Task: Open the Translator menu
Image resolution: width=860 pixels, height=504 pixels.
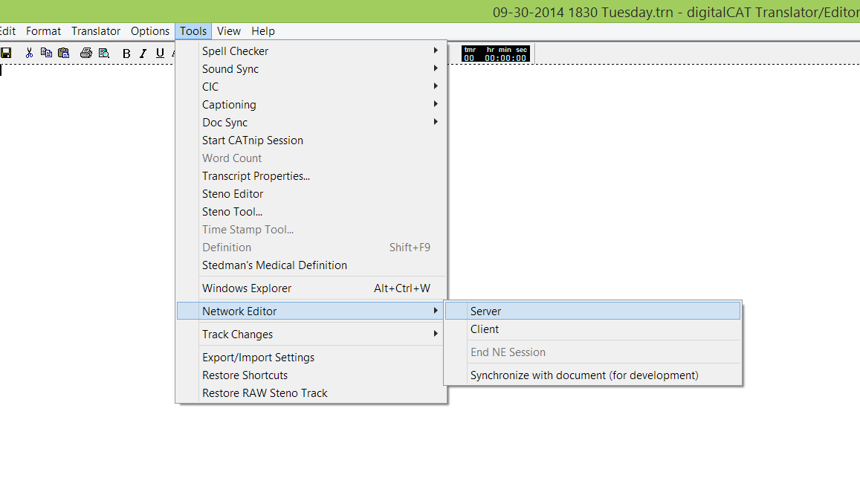Action: 96,31
